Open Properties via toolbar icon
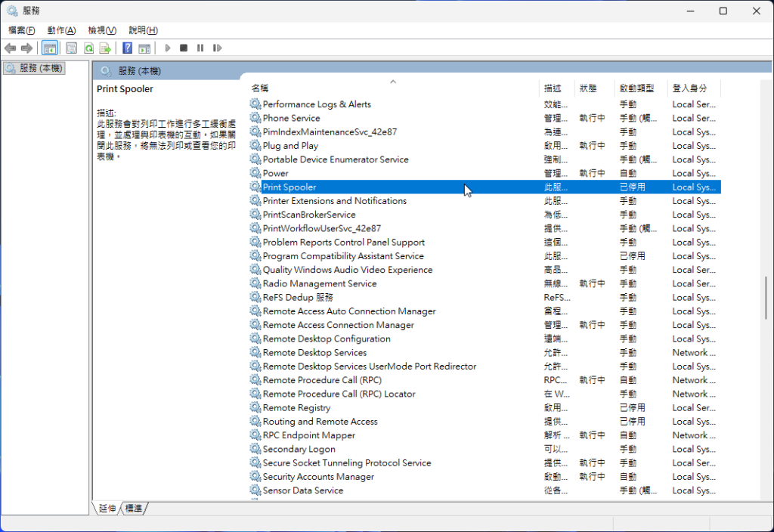 [72, 48]
